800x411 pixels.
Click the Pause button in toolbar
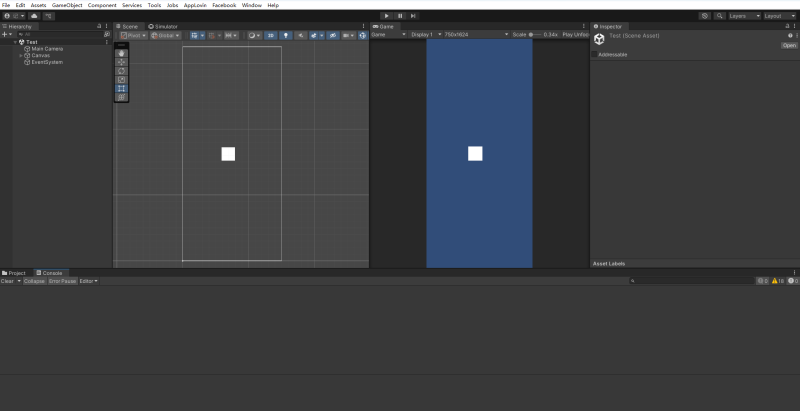[400, 16]
